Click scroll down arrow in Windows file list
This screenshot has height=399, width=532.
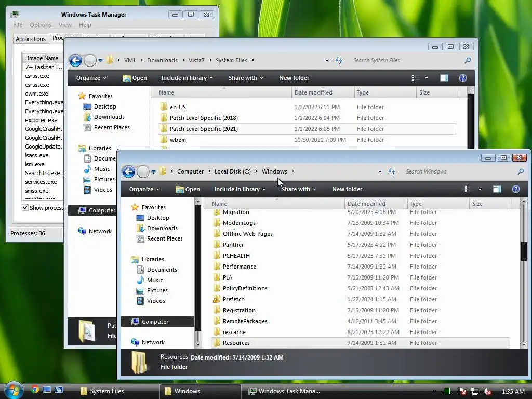click(524, 345)
